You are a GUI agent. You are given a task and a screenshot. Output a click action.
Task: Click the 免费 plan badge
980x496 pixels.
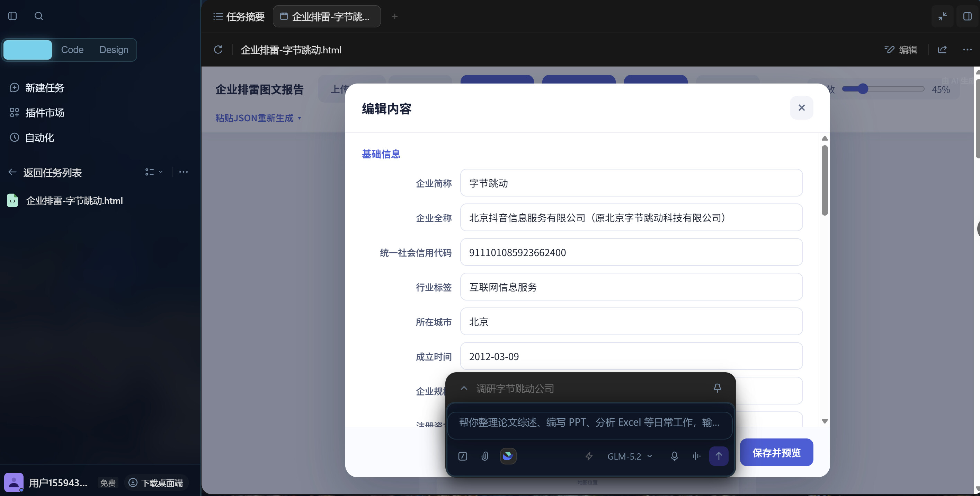[108, 483]
